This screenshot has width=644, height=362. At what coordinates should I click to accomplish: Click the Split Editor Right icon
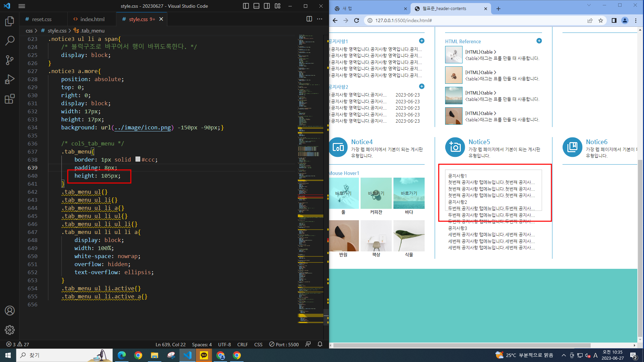click(309, 19)
